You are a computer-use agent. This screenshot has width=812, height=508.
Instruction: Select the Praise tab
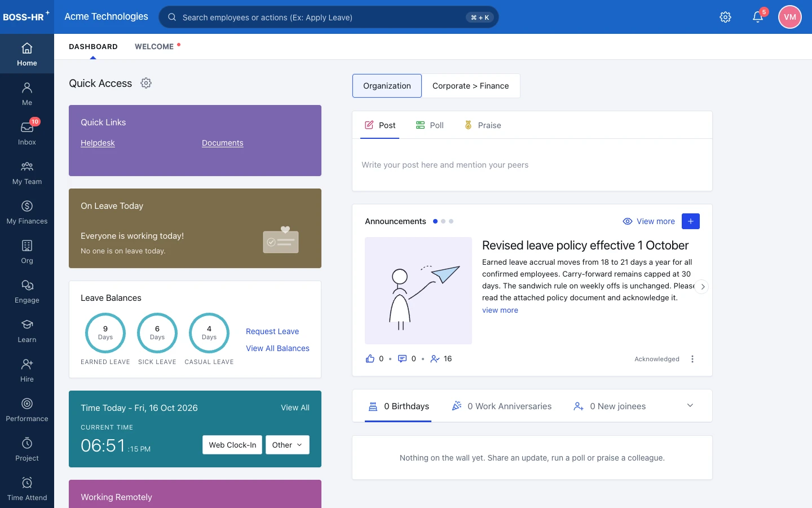click(483, 125)
